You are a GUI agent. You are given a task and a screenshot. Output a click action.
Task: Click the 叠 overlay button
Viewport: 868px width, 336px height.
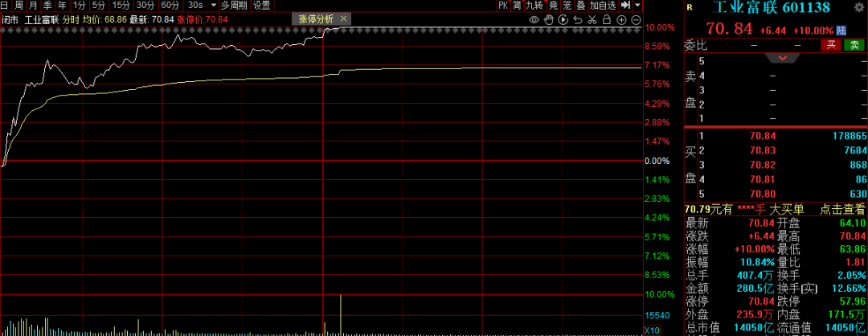(x=581, y=6)
